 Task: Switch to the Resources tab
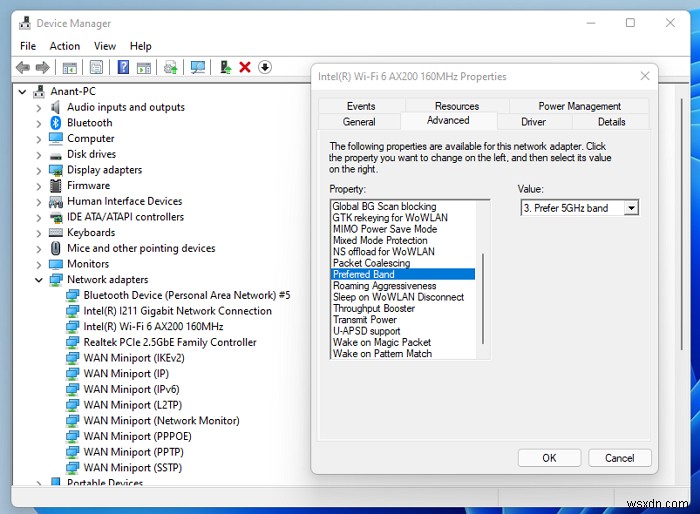[457, 106]
